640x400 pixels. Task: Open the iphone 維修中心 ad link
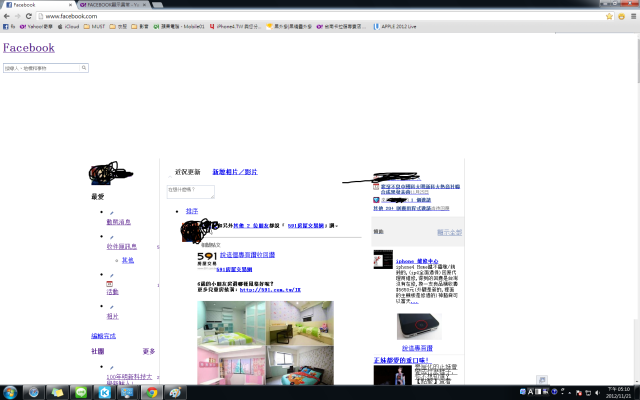pos(417,261)
